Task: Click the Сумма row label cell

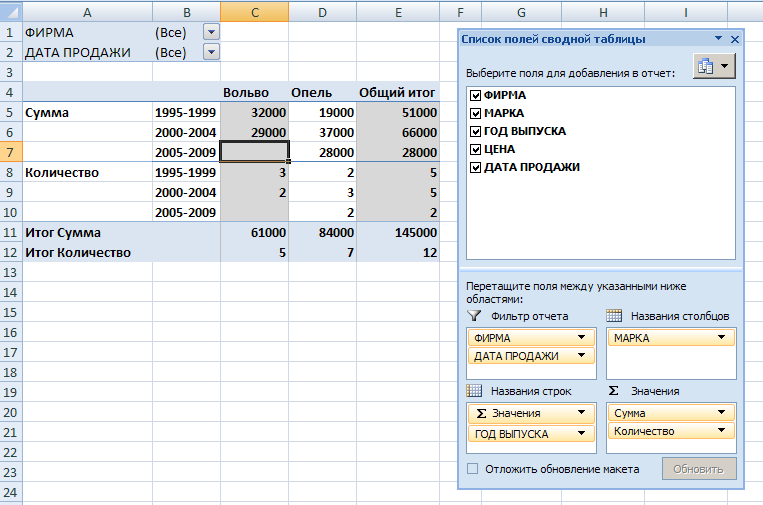Action: click(88, 112)
